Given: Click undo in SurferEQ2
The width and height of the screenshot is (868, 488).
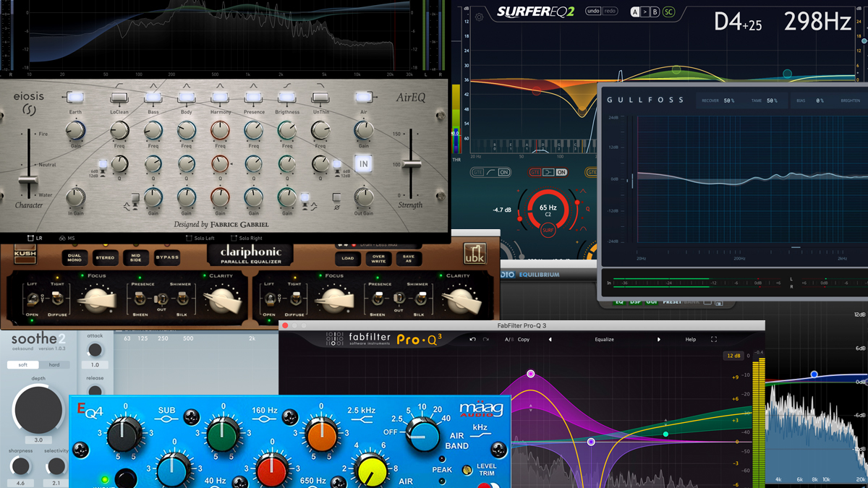Looking at the screenshot, I should click(x=593, y=12).
